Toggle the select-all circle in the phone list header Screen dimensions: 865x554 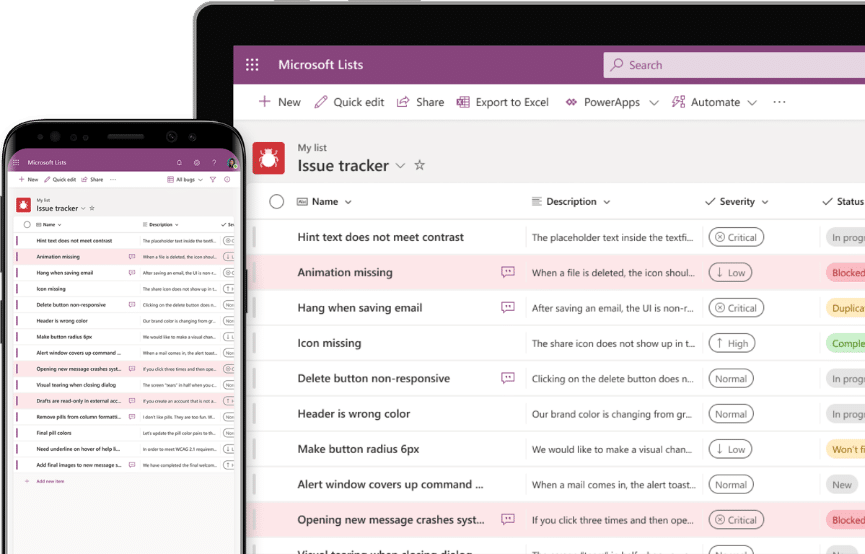[x=27, y=225]
